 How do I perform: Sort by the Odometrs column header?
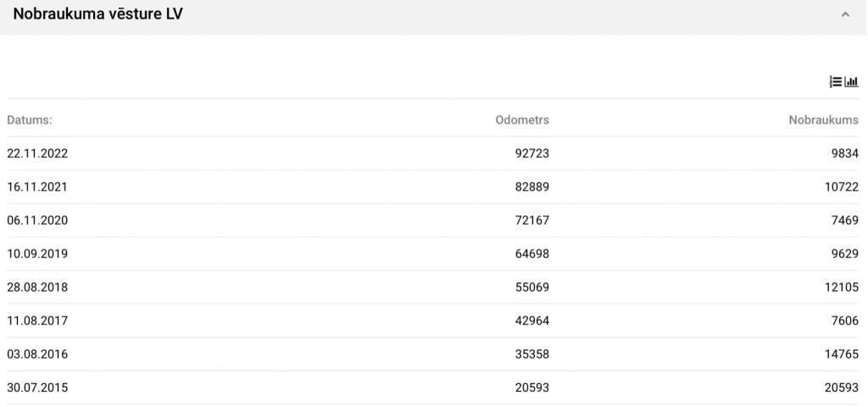(522, 120)
